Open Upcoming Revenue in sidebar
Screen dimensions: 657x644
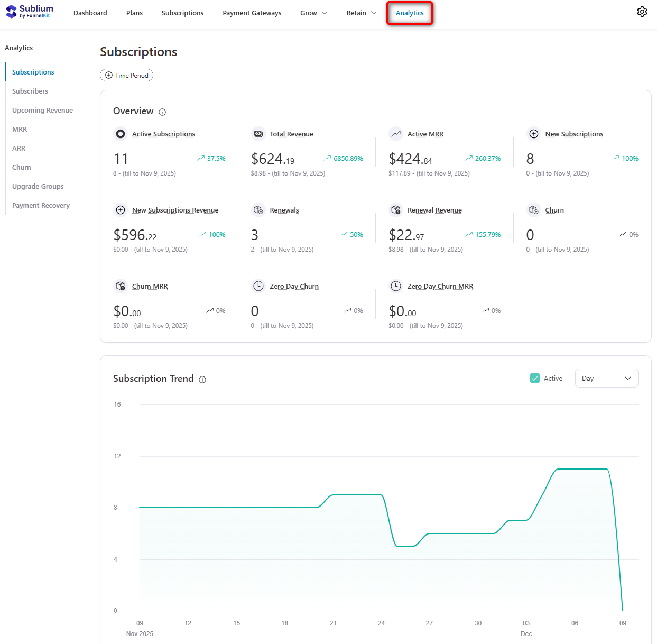pyautogui.click(x=42, y=110)
